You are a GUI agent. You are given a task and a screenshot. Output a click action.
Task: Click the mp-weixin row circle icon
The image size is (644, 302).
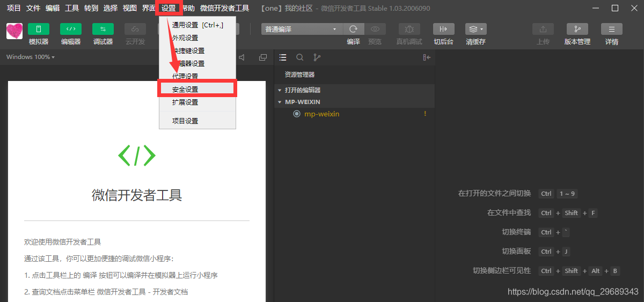click(297, 114)
